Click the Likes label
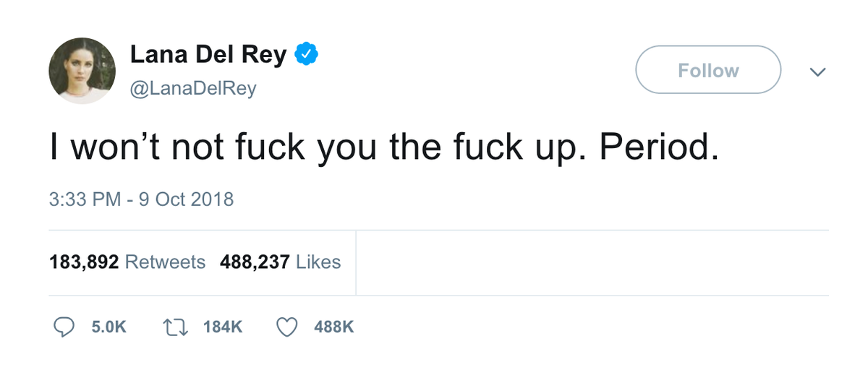This screenshot has height=370, width=868. tap(318, 262)
